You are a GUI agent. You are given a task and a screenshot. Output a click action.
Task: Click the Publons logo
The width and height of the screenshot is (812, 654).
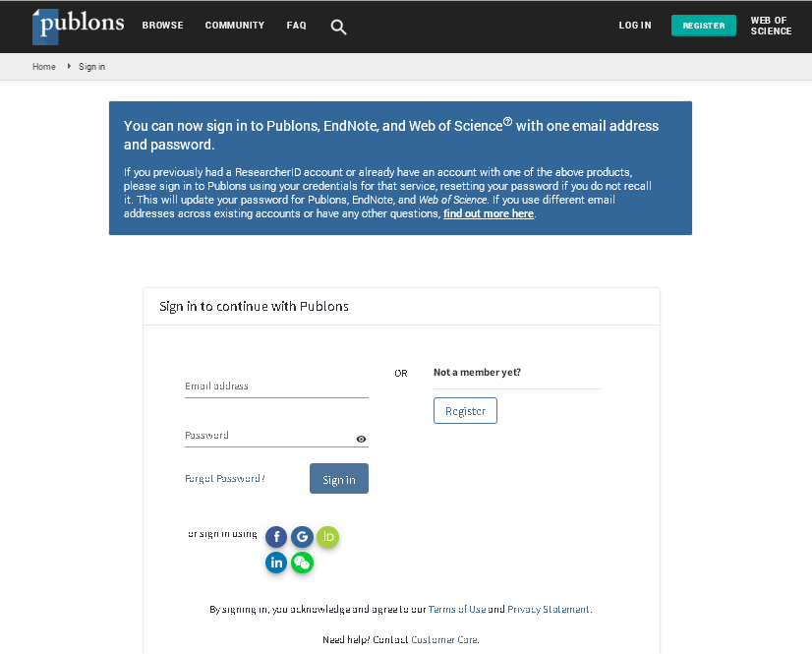click(x=79, y=26)
